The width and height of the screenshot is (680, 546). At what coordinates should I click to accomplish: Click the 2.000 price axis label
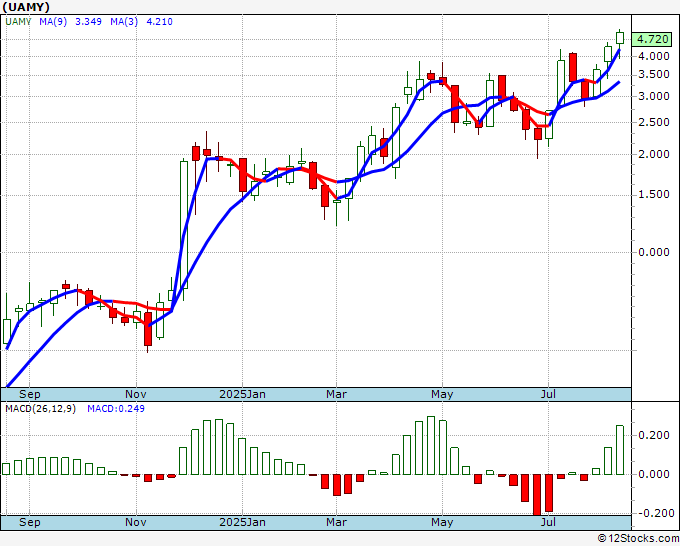(654, 154)
